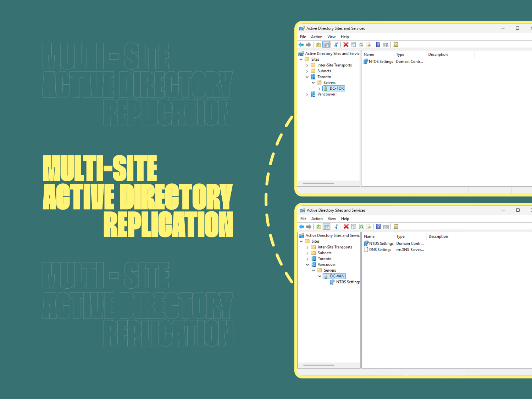Open Properties from the toolbar icon
Image resolution: width=532 pixels, height=399 pixels.
pos(353,44)
